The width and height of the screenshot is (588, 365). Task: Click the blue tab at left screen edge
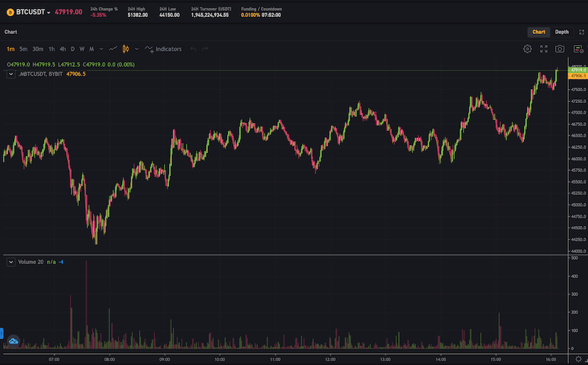pos(1,333)
